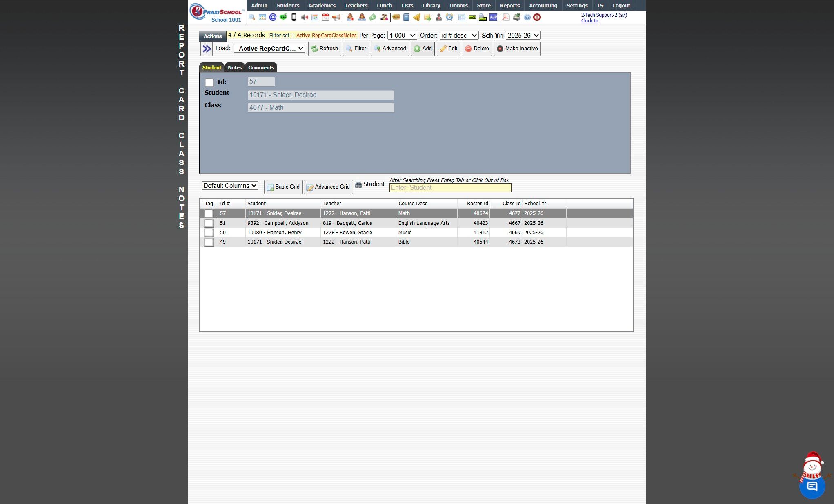834x504 pixels.
Task: Open the Academics menu
Action: click(322, 5)
